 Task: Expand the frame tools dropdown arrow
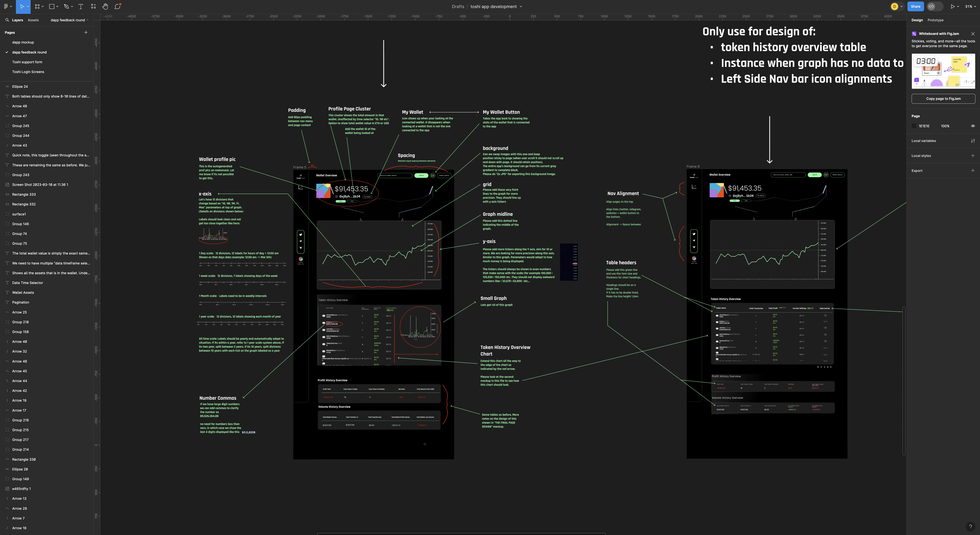pyautogui.click(x=43, y=7)
